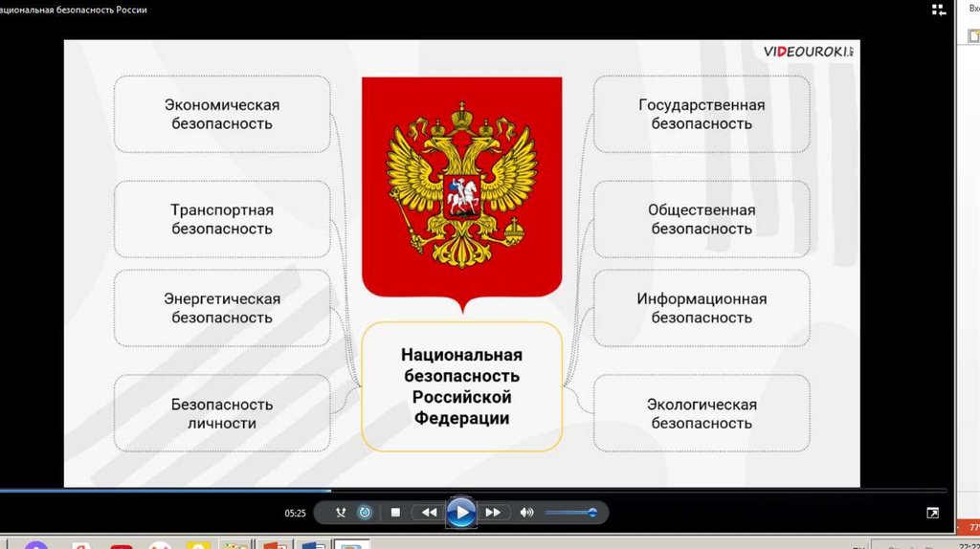The image size is (980, 549).
Task: Click the "Информационная безопасность" box
Action: tap(702, 308)
